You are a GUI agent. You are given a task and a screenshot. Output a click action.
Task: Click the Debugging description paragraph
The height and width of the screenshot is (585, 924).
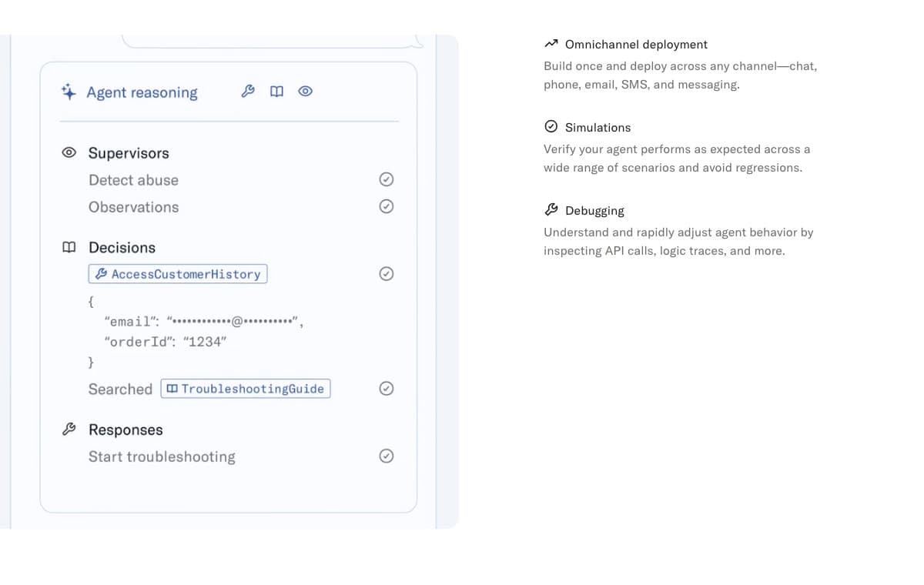coord(678,242)
